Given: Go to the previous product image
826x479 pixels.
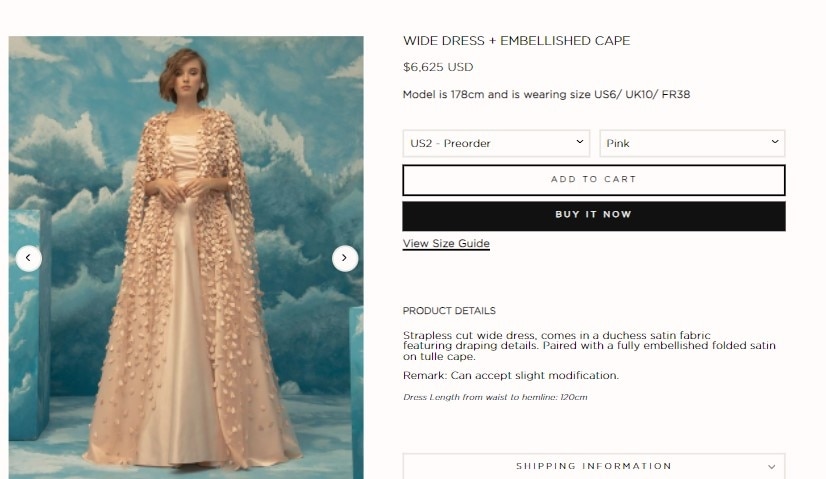Looking at the screenshot, I should pos(28,258).
